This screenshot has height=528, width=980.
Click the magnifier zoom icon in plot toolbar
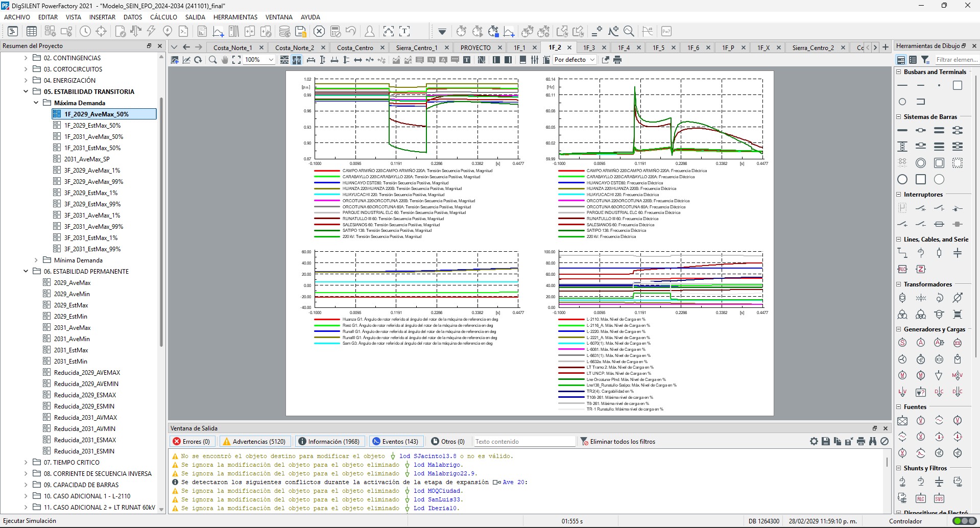click(x=212, y=60)
